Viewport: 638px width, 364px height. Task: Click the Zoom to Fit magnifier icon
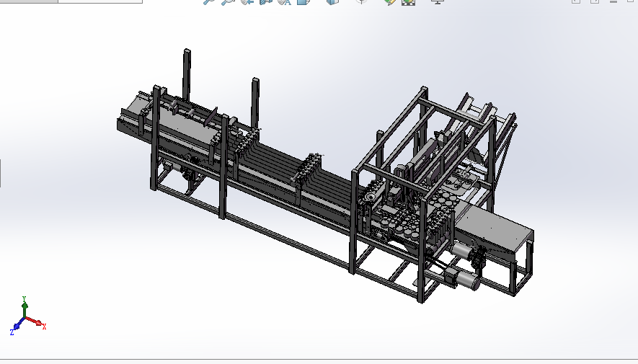click(209, 1)
